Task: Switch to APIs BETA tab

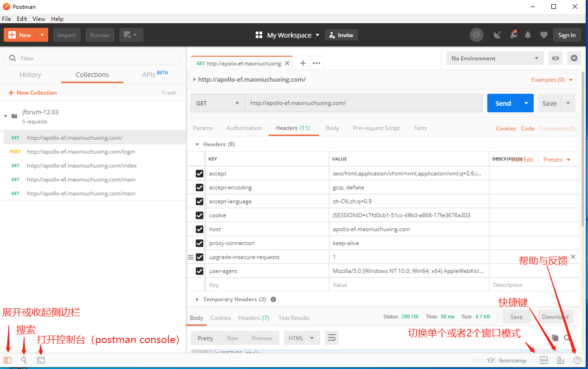Action: click(x=155, y=74)
